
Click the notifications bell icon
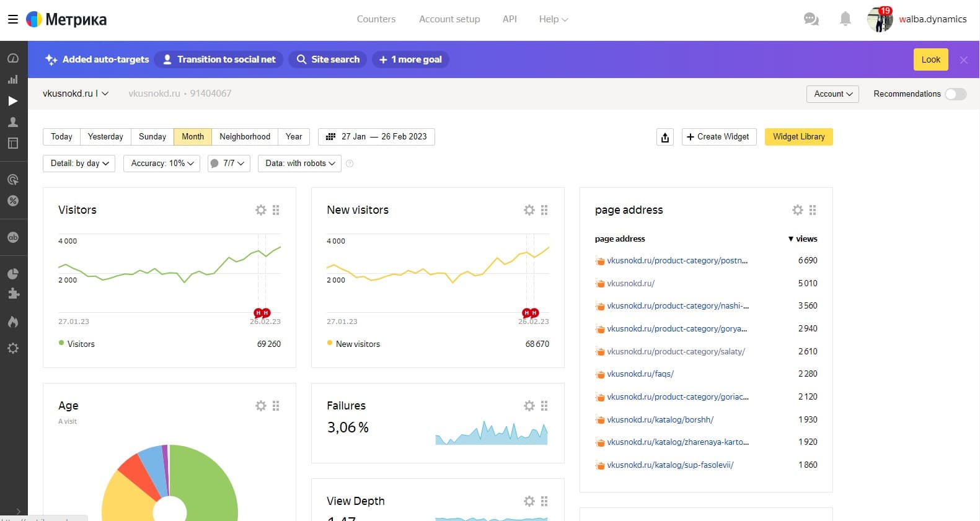coord(845,19)
